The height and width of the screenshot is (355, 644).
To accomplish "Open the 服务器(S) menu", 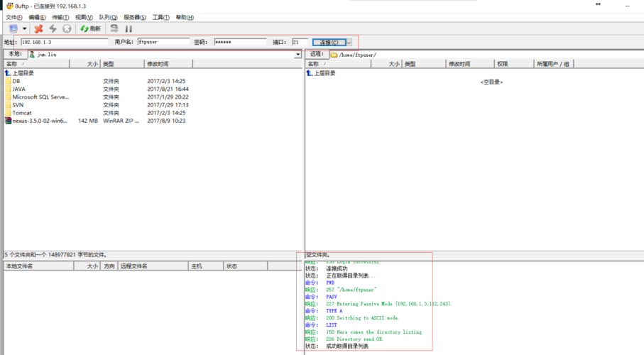I will point(135,17).
